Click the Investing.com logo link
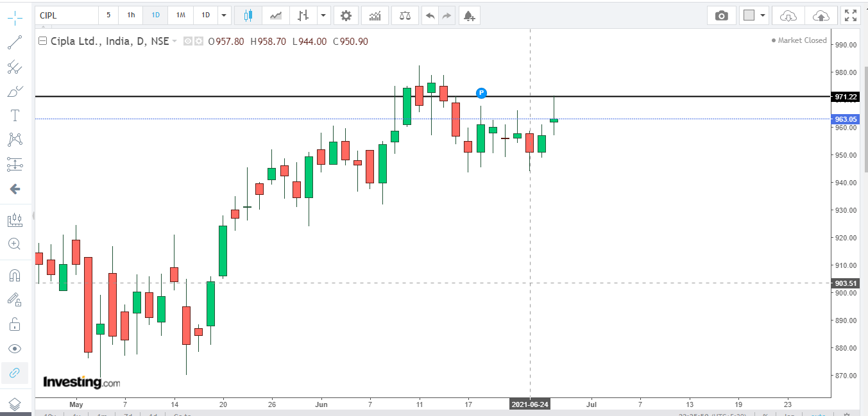This screenshot has height=416, width=868. point(81,383)
